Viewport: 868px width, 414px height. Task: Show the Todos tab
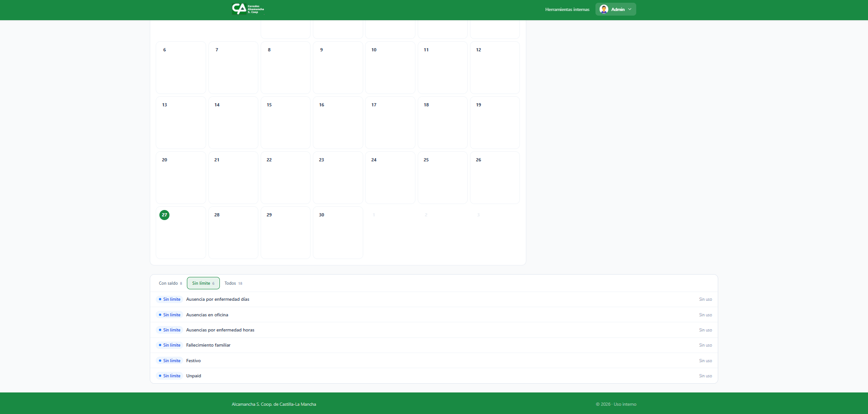coord(233,283)
